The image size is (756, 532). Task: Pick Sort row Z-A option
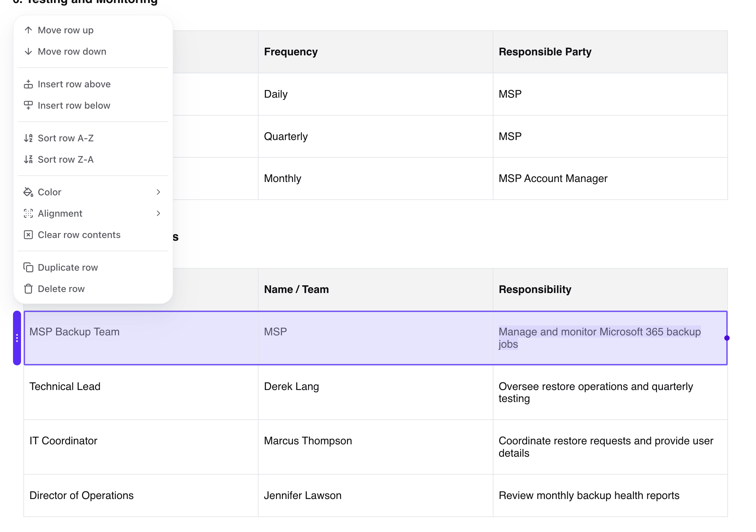pyautogui.click(x=93, y=159)
